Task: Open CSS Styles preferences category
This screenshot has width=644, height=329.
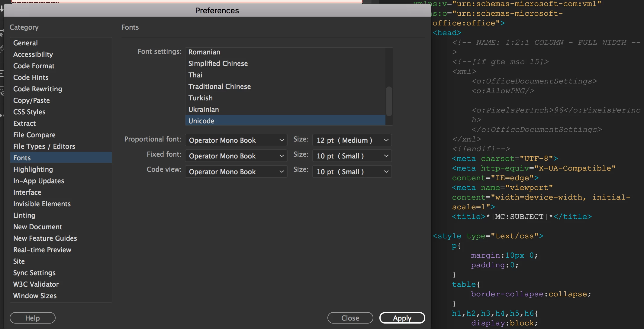Action: [29, 112]
